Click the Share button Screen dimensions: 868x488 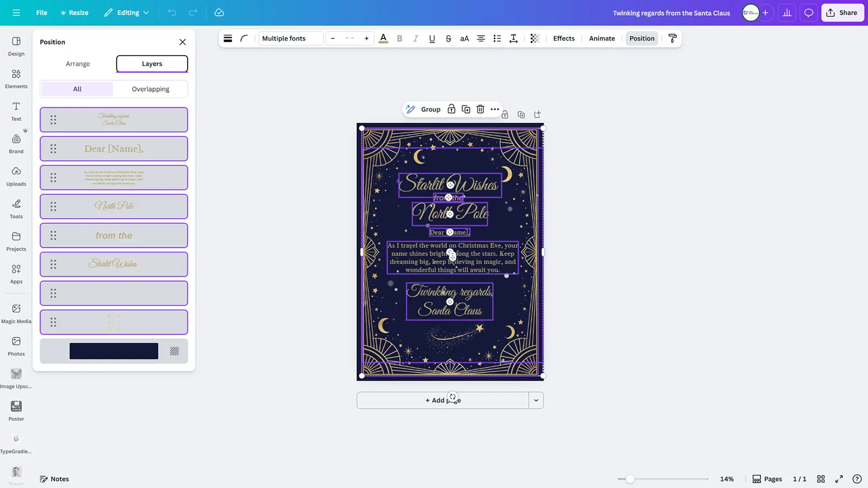(842, 12)
